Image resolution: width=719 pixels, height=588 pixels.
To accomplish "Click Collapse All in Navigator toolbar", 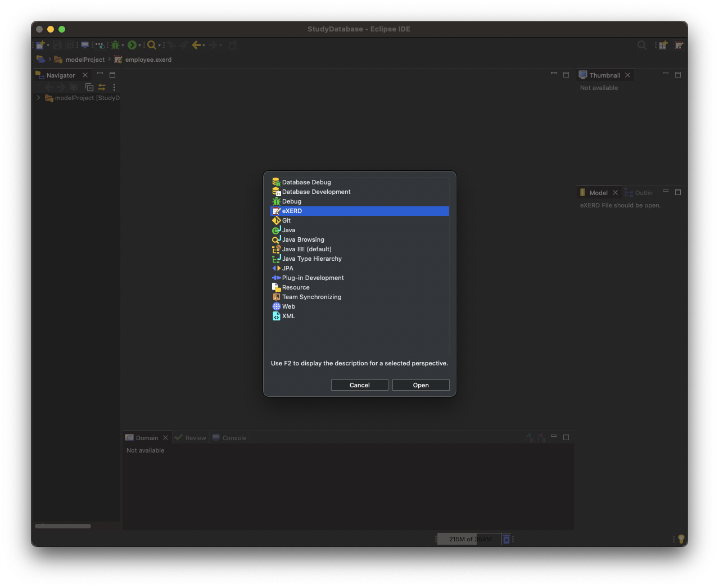I will coord(89,87).
